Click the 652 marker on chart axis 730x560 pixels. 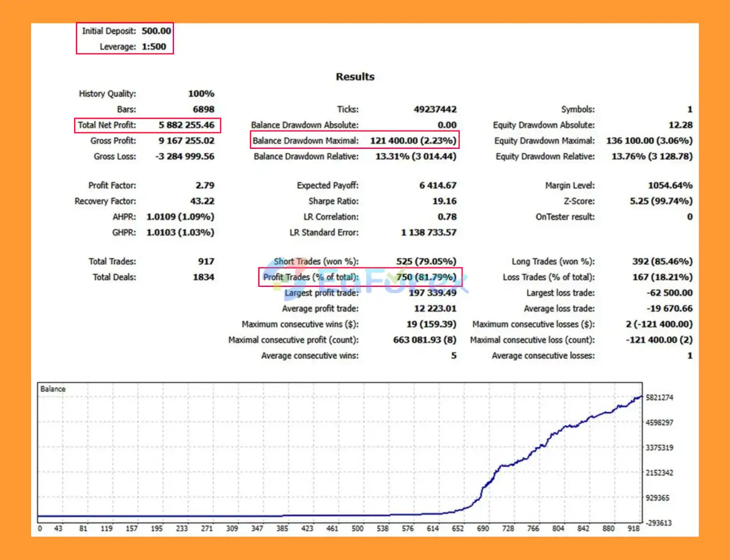(x=458, y=529)
